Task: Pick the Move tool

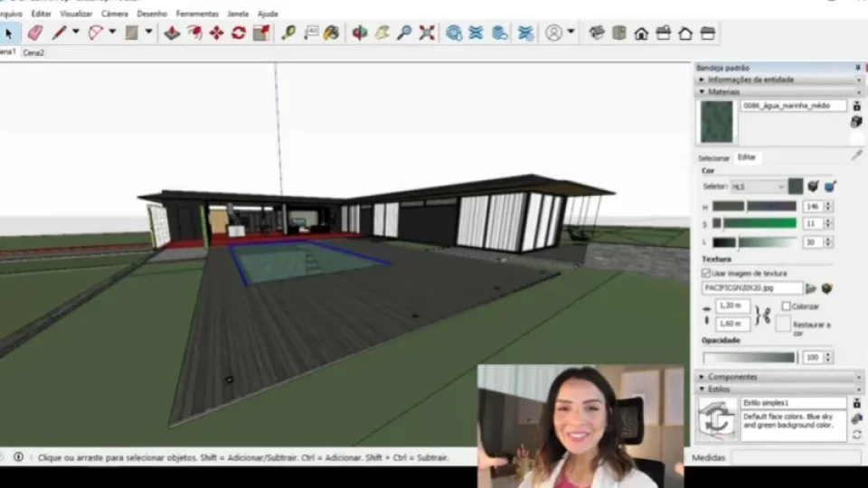Action: click(216, 33)
